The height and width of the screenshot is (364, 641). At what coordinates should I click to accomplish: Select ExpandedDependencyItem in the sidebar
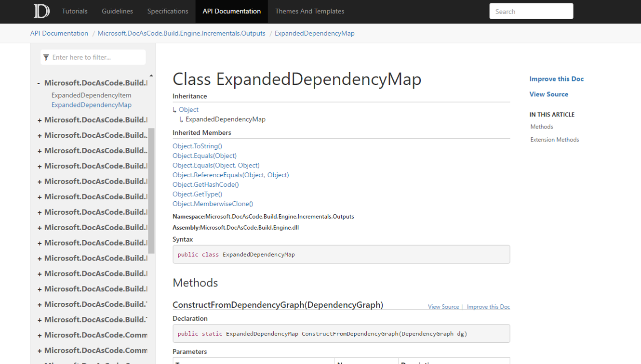[91, 95]
